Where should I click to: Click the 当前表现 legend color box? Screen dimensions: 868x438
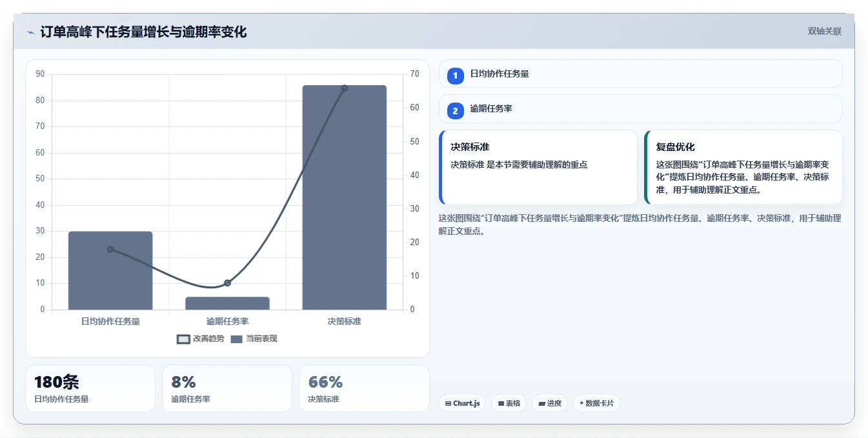(236, 339)
